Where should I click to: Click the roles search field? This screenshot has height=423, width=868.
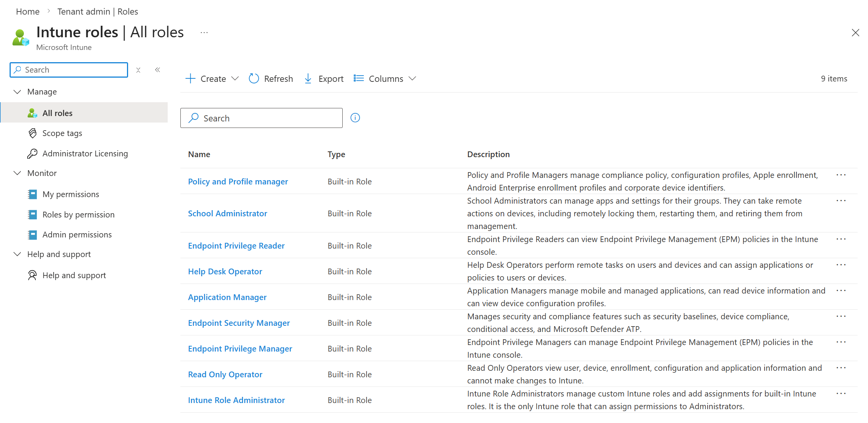coord(262,118)
